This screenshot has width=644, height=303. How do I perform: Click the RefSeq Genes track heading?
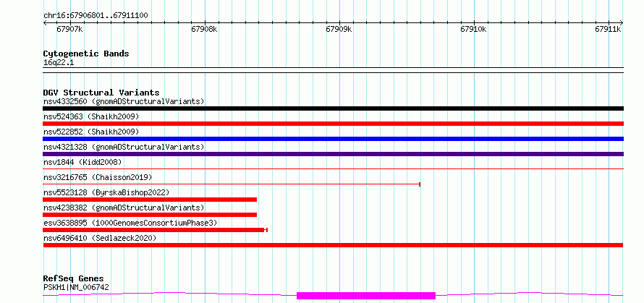click(74, 279)
